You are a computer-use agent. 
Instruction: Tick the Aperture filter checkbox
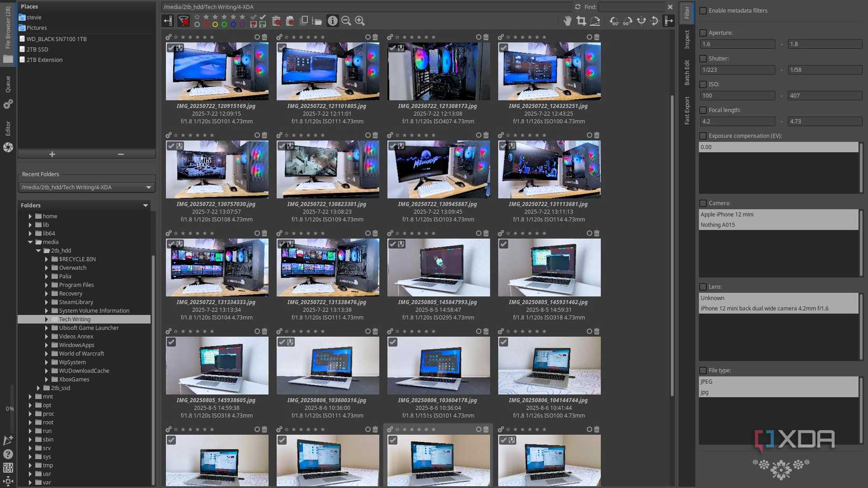point(703,33)
